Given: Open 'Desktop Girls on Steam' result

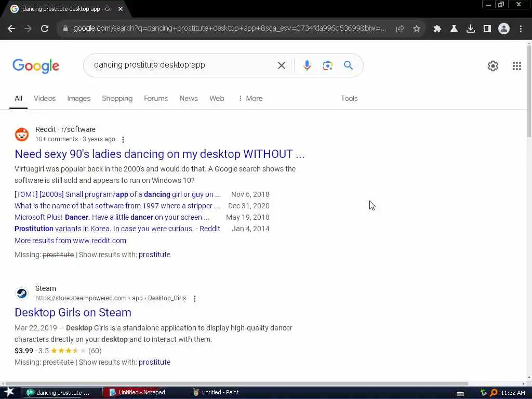Looking at the screenshot, I should click(x=73, y=312).
